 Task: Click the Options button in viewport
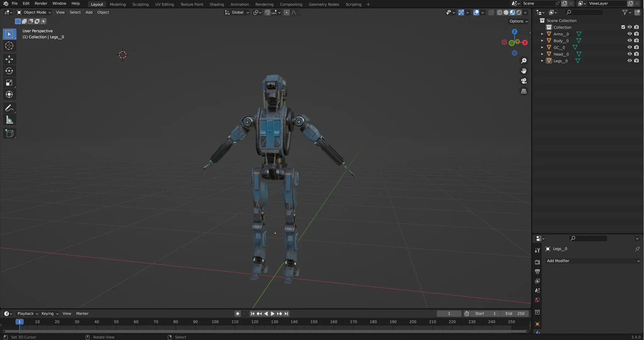519,21
